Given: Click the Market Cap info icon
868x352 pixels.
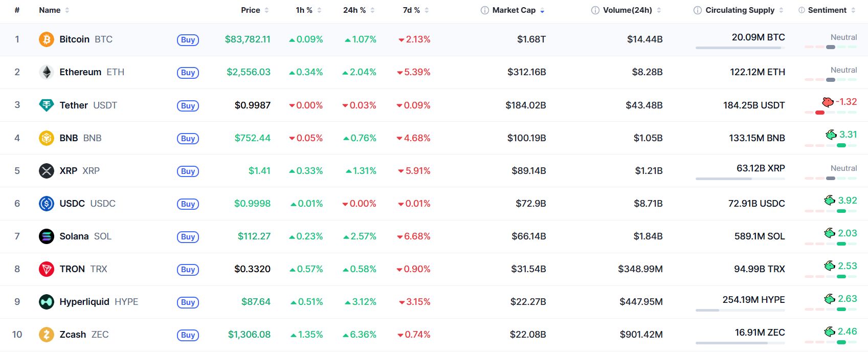Looking at the screenshot, I should pos(485,10).
